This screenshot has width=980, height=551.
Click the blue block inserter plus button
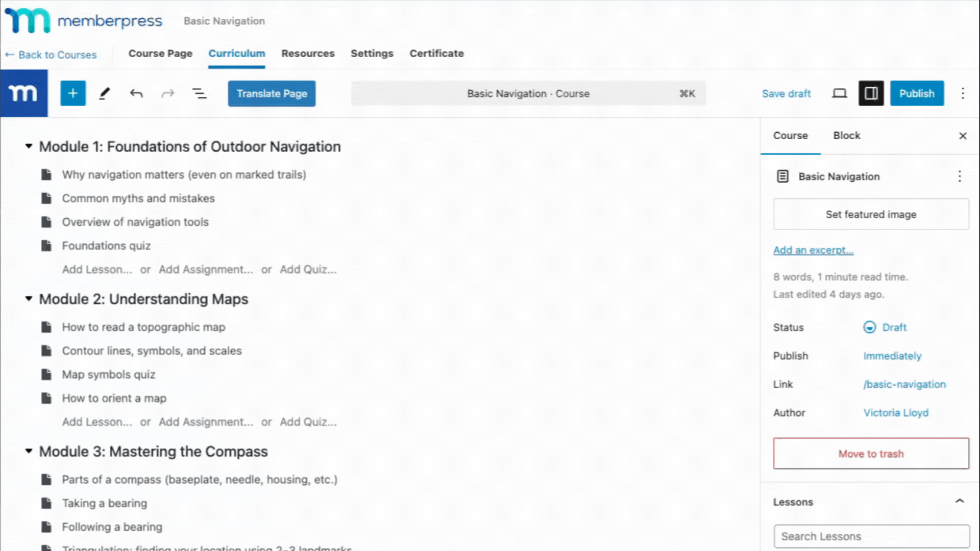(73, 93)
